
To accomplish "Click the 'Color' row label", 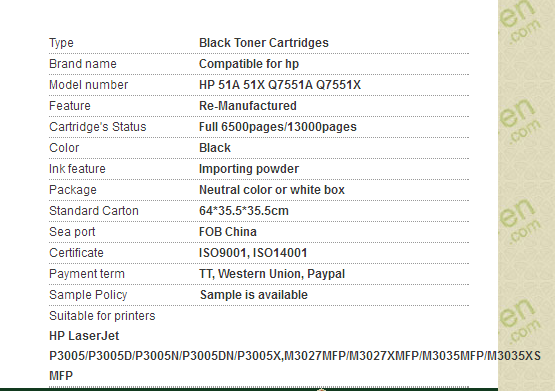I will (64, 148).
